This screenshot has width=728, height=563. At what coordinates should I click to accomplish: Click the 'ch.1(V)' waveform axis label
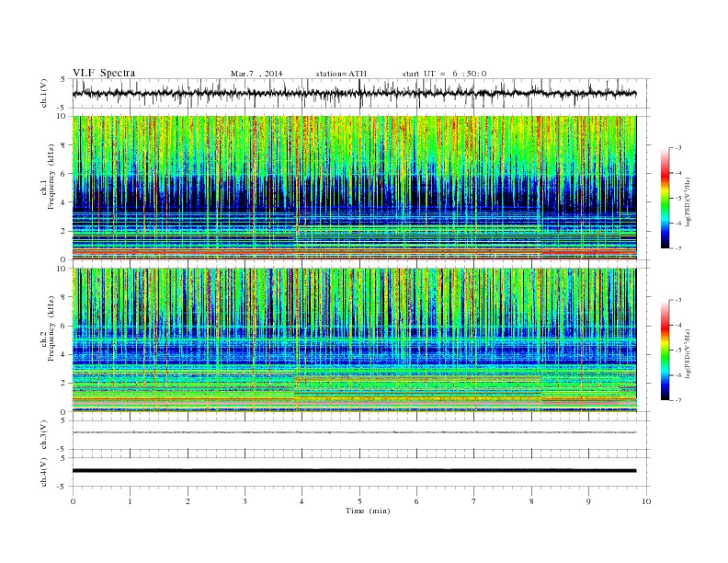[44, 93]
